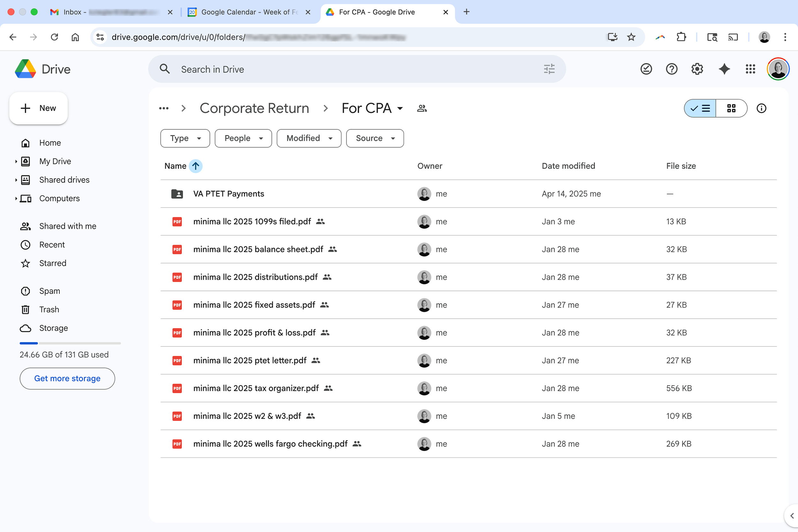
Task: Open the Type filter dropdown
Action: (x=185, y=138)
